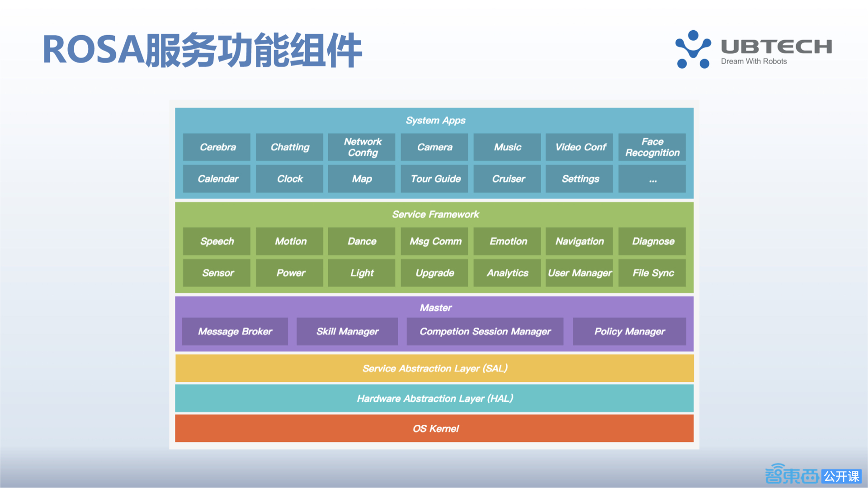Click the orange OS Kernel bar
Screen dimensions: 868x488
434,428
